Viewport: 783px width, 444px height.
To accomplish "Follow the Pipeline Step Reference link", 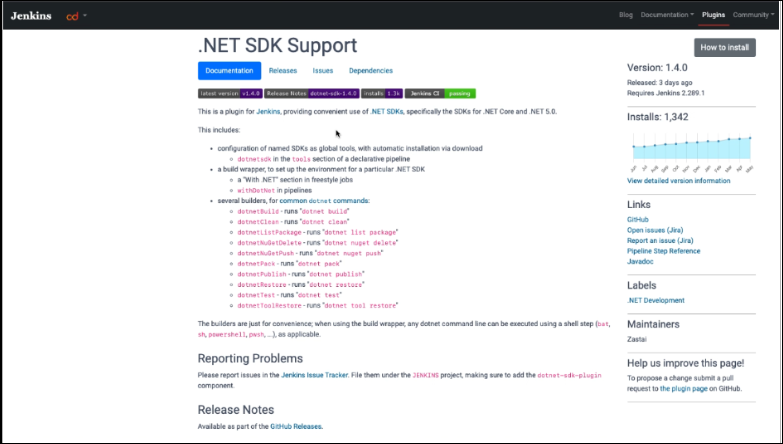I will [663, 250].
